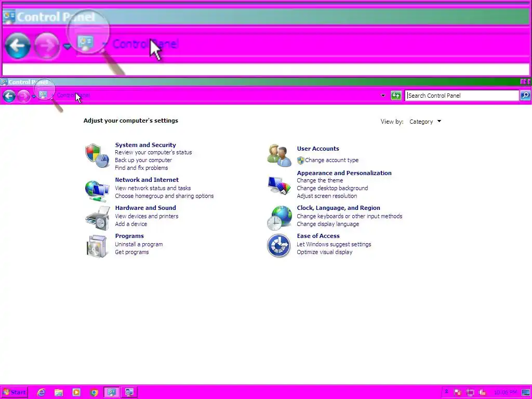
Task: Click Uninstall a program
Action: coord(139,245)
